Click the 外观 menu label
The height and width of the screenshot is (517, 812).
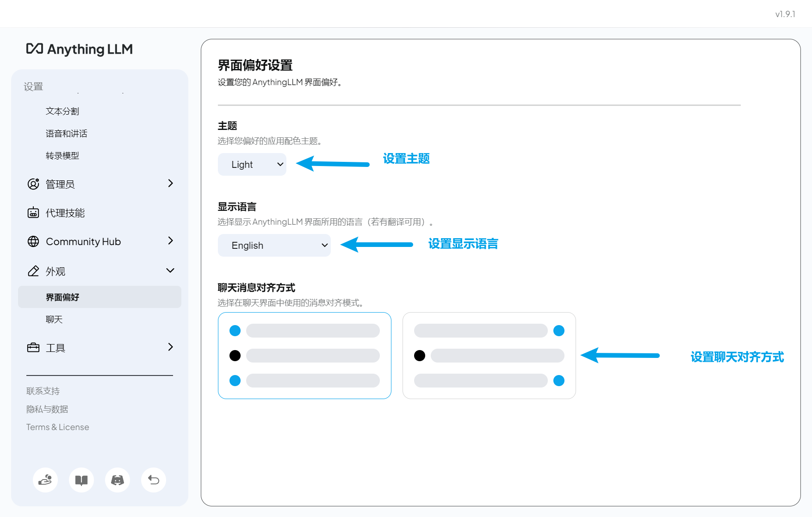56,271
